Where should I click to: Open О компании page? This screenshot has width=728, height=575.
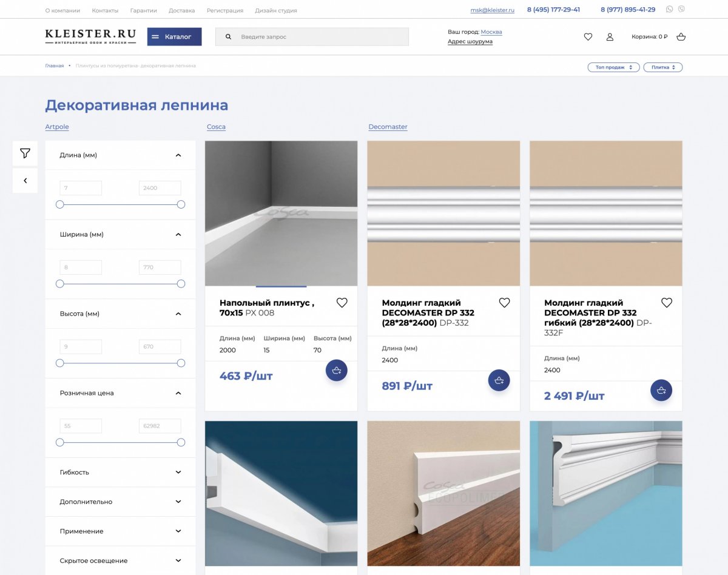(x=62, y=10)
